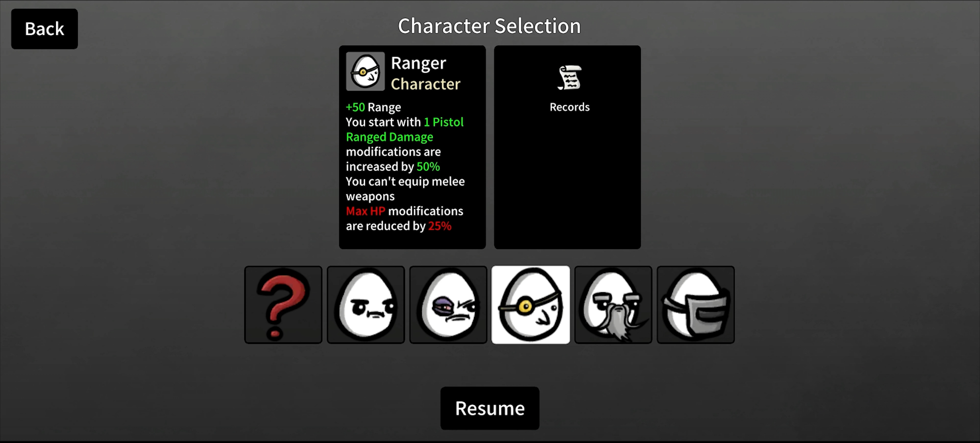Image resolution: width=980 pixels, height=443 pixels.
Task: Select the random question mark character
Action: pos(283,305)
